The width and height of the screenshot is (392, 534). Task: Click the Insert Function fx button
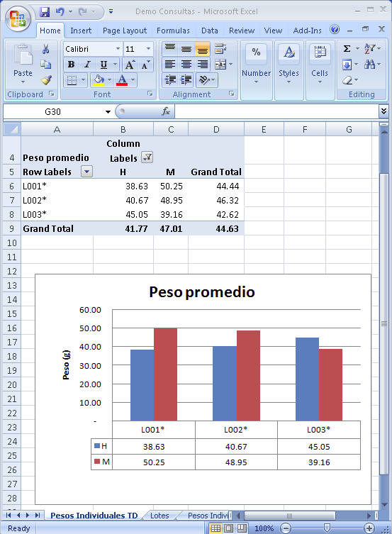tap(166, 111)
